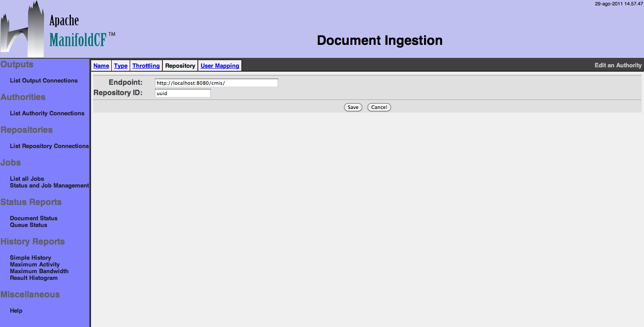Open the List all Jobs link
Screen dimensions: 644x327
pos(27,179)
